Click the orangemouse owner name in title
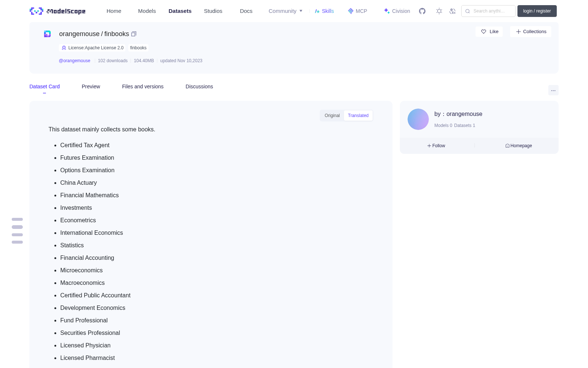 (79, 34)
